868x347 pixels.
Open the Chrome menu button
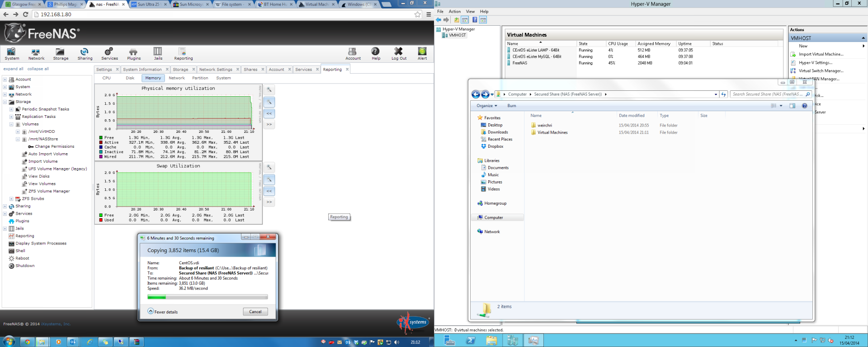[x=429, y=14]
